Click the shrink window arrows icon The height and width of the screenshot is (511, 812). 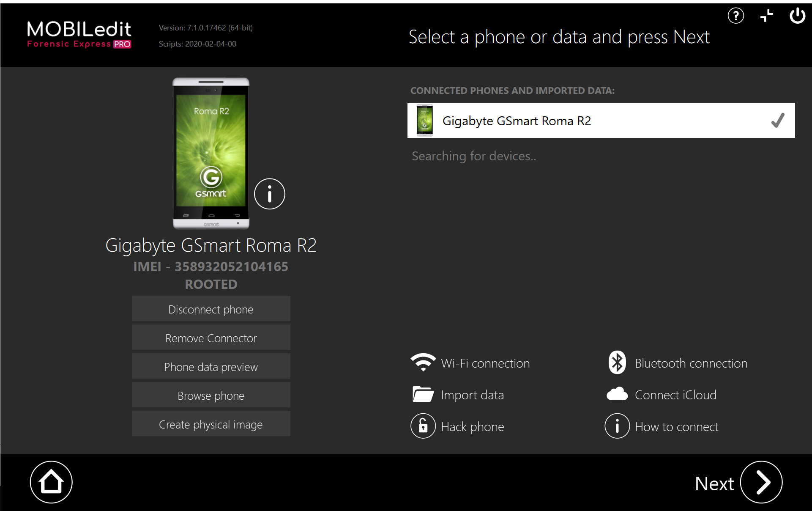[x=766, y=16]
